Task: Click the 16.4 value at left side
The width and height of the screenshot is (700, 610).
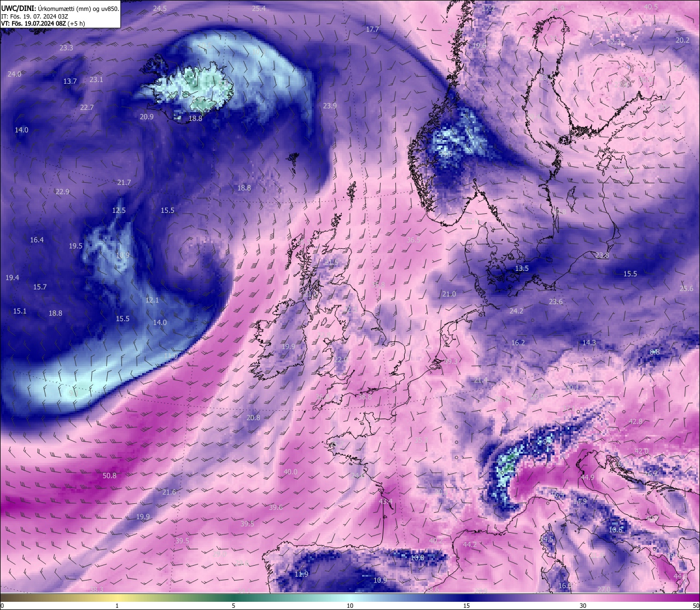Action: (37, 240)
